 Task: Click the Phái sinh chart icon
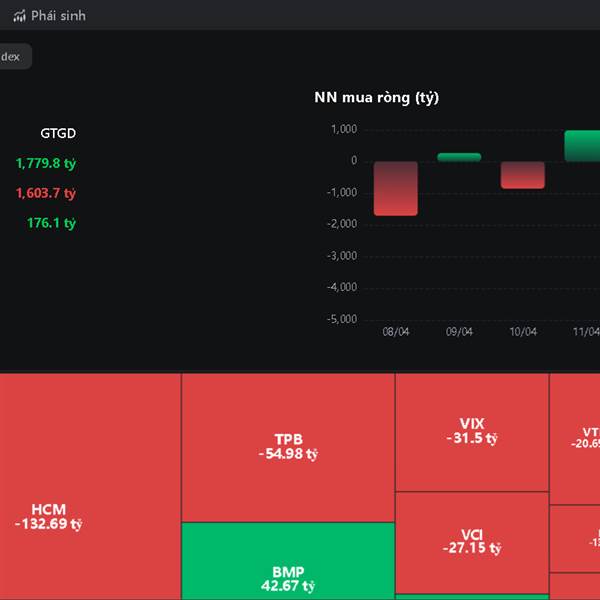click(19, 16)
